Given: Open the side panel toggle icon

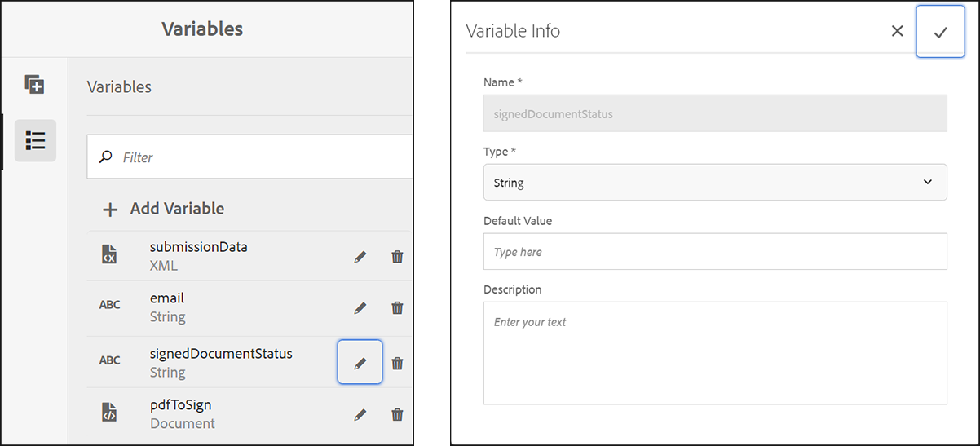Looking at the screenshot, I should pos(34,84).
